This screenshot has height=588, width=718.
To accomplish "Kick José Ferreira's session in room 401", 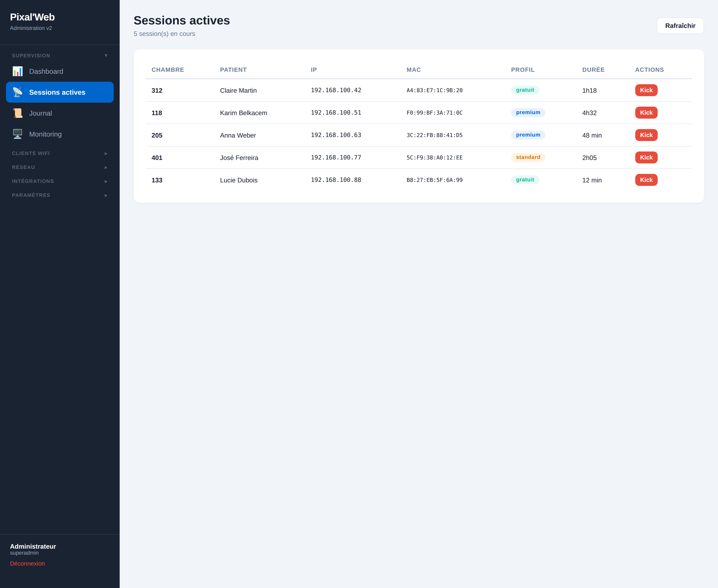I will (646, 157).
